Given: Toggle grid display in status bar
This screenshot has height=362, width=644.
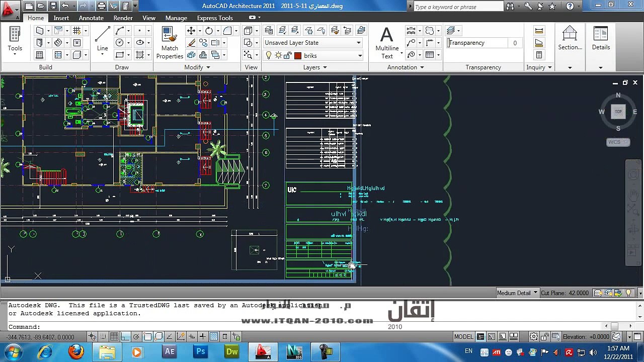Looking at the screenshot, I should tap(114, 336).
